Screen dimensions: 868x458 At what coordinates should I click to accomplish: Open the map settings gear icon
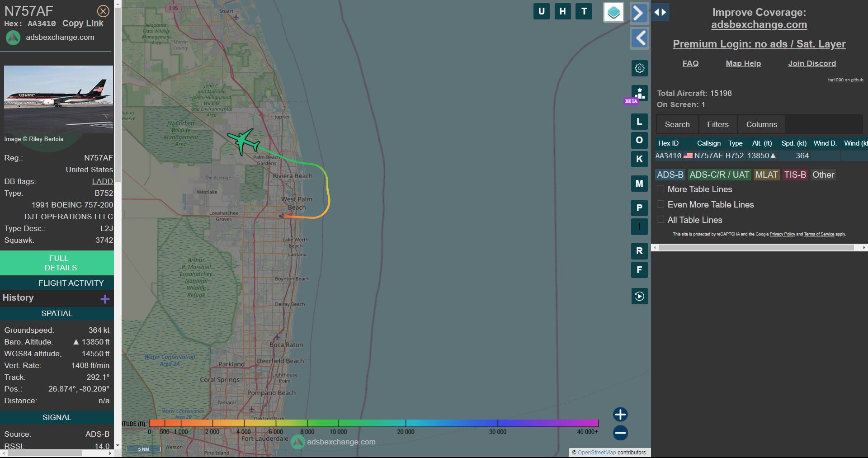coord(639,68)
